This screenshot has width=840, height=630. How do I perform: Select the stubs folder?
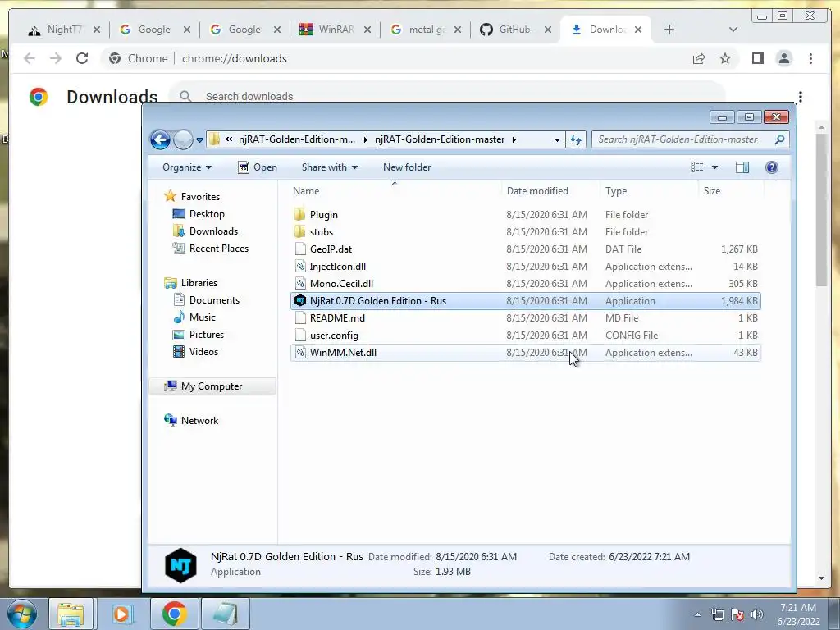[x=525, y=232]
